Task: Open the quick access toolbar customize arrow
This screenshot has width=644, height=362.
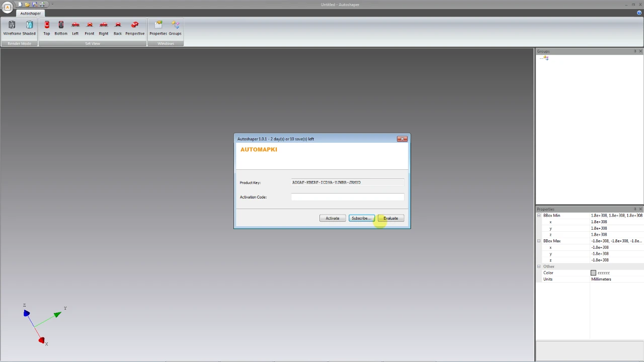Action: (52, 5)
